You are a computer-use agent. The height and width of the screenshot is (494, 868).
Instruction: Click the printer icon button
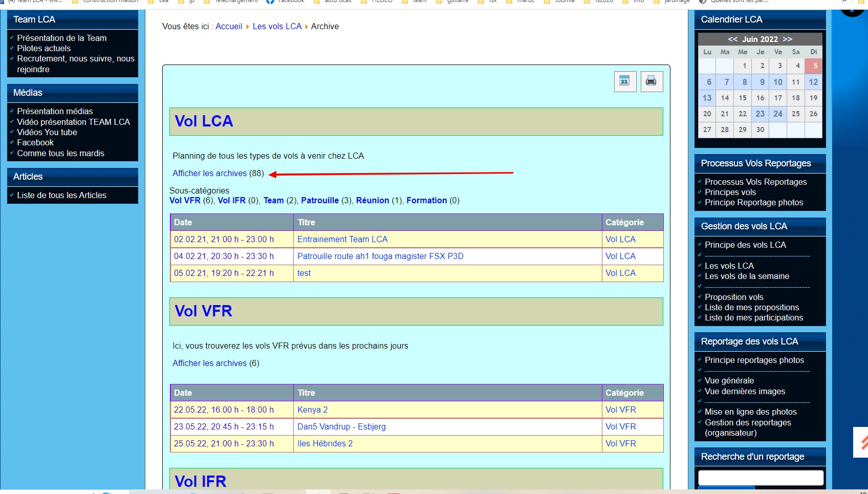(651, 81)
